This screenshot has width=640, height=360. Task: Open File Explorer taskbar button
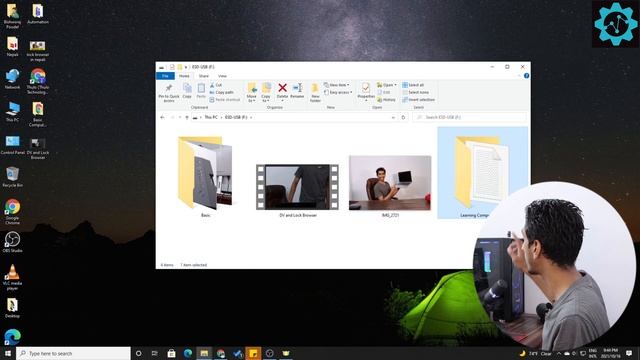tap(204, 353)
